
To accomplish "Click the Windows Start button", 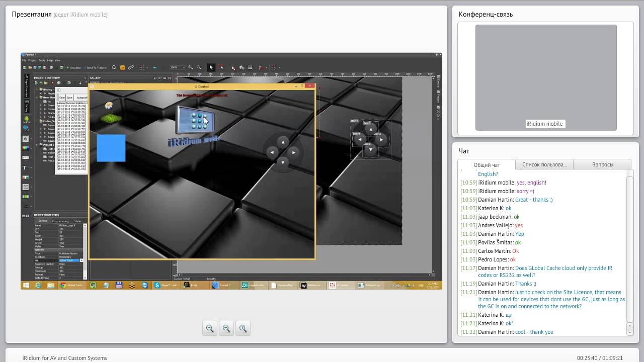I will pos(26,285).
